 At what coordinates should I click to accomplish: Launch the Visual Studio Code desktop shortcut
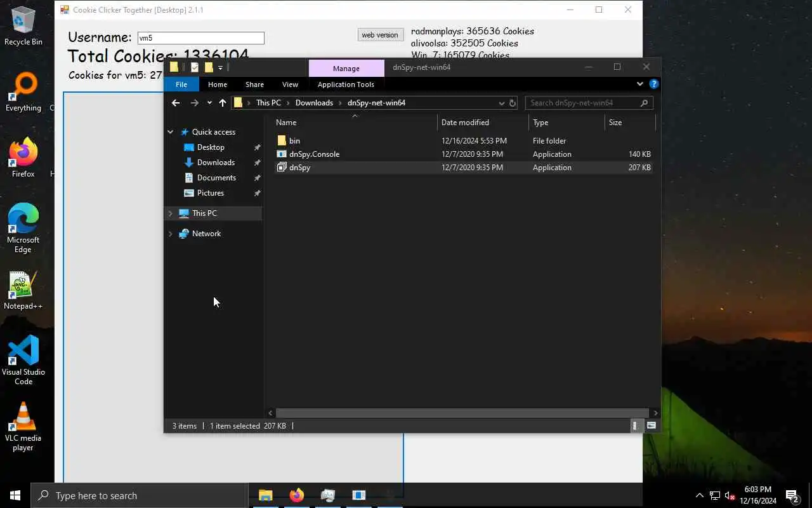[23, 360]
